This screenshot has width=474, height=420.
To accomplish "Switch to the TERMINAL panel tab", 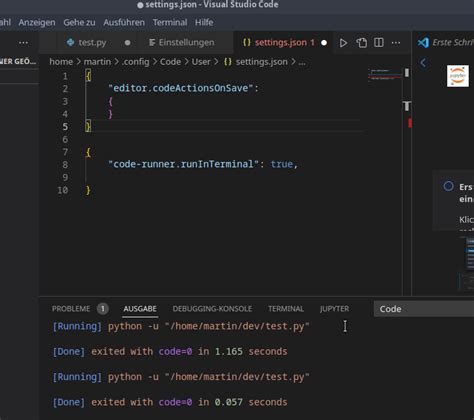I will point(286,309).
